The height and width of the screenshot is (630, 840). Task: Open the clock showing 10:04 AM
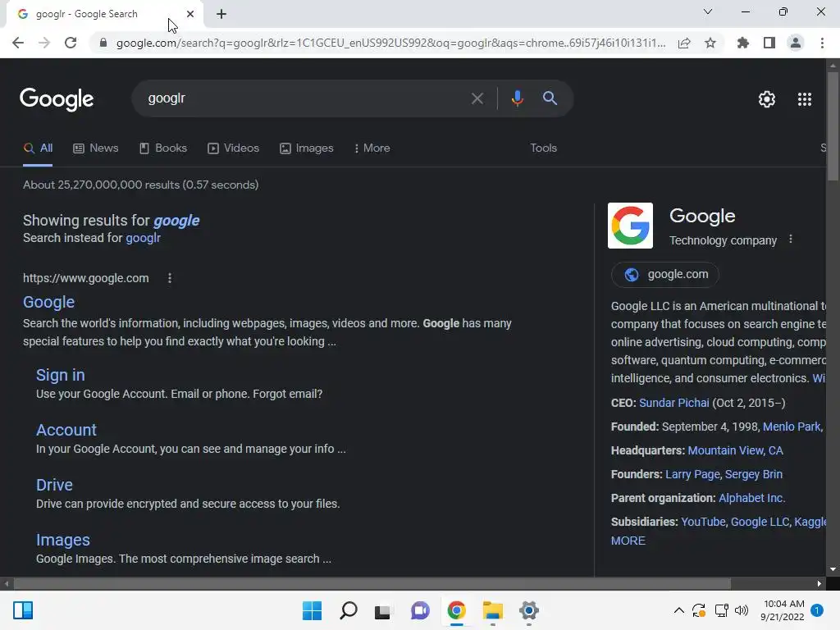783,610
